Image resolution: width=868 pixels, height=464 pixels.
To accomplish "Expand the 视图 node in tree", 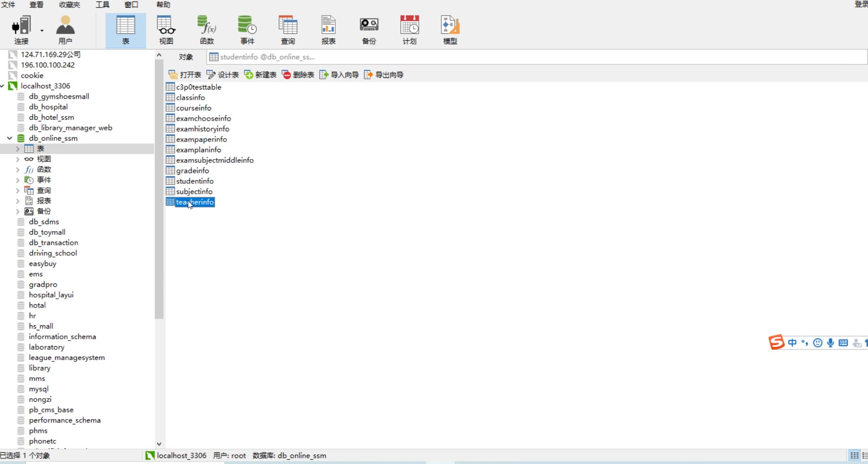I will 18,159.
